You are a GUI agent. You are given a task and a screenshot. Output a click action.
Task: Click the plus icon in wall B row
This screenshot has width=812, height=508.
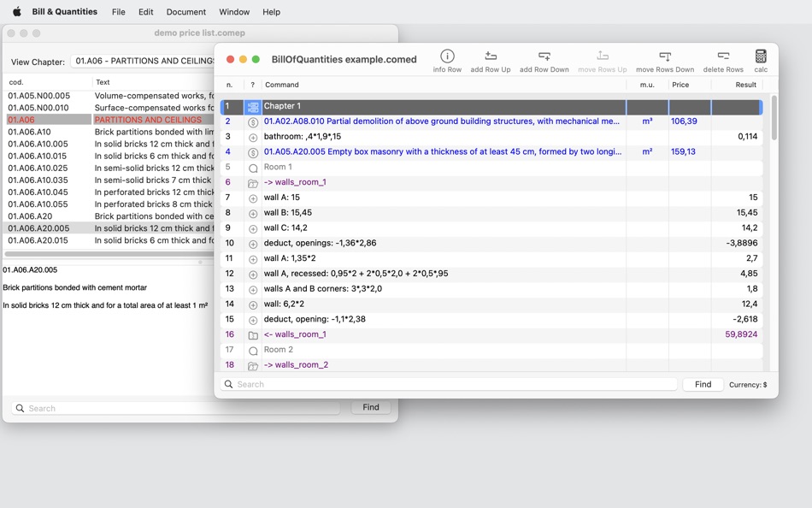[253, 214]
